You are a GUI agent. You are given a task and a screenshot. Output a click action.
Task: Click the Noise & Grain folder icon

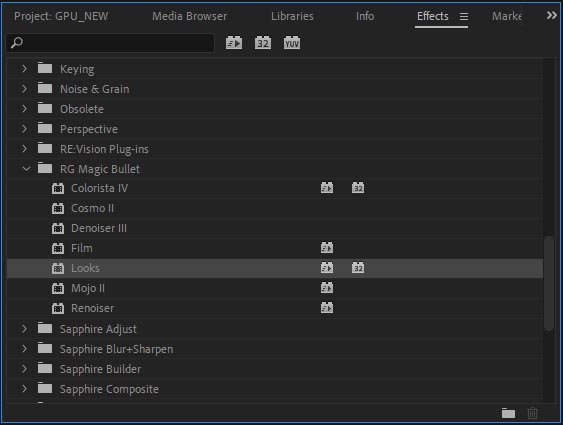coord(45,88)
